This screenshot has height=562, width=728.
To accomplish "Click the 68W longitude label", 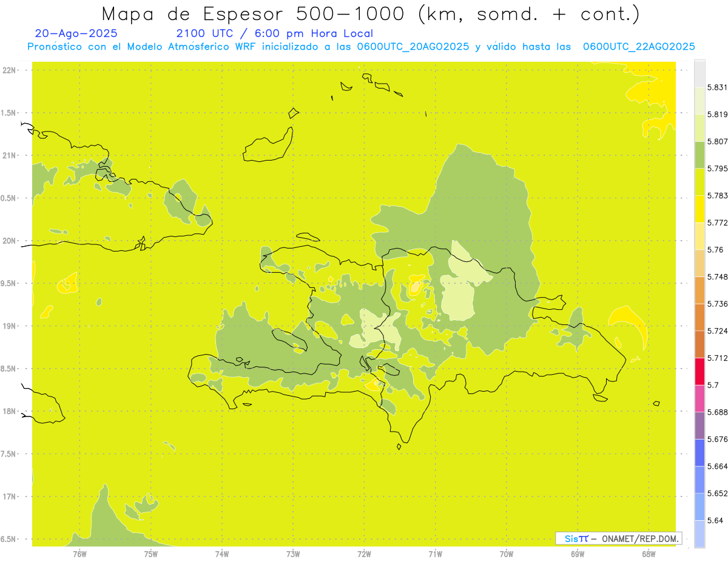I will [648, 554].
